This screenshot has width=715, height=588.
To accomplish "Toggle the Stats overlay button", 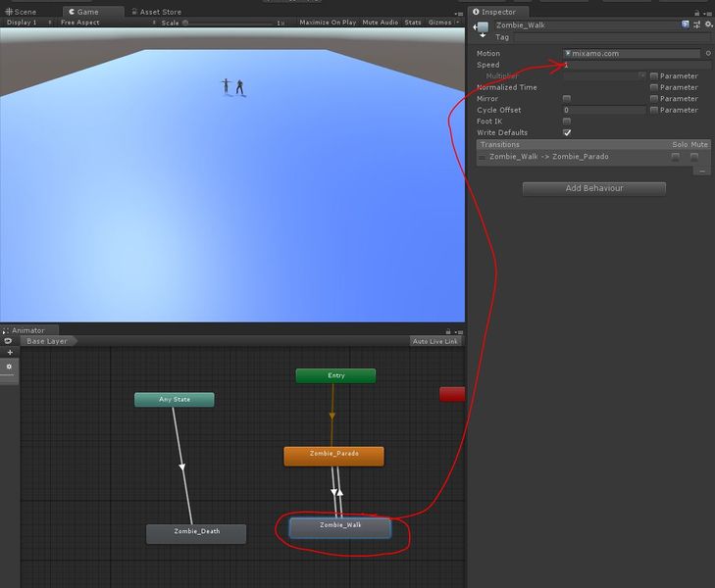I will tap(413, 23).
